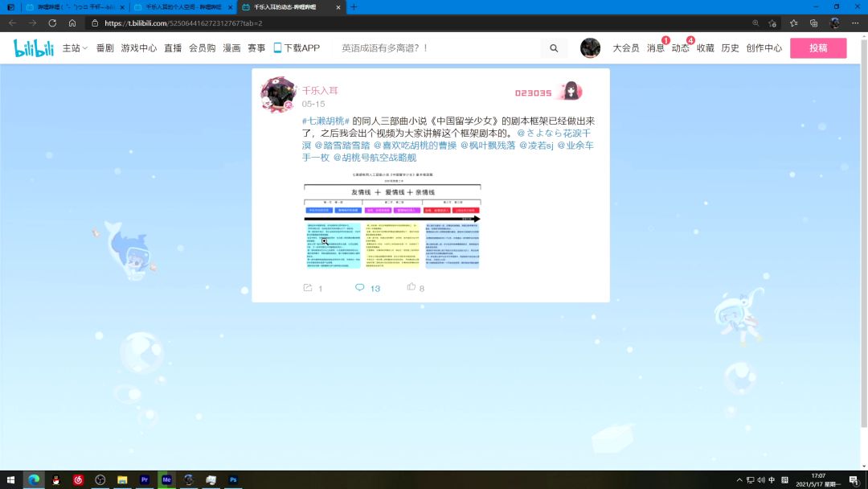Click the bilibili logo
This screenshot has height=489, width=868.
[x=33, y=48]
